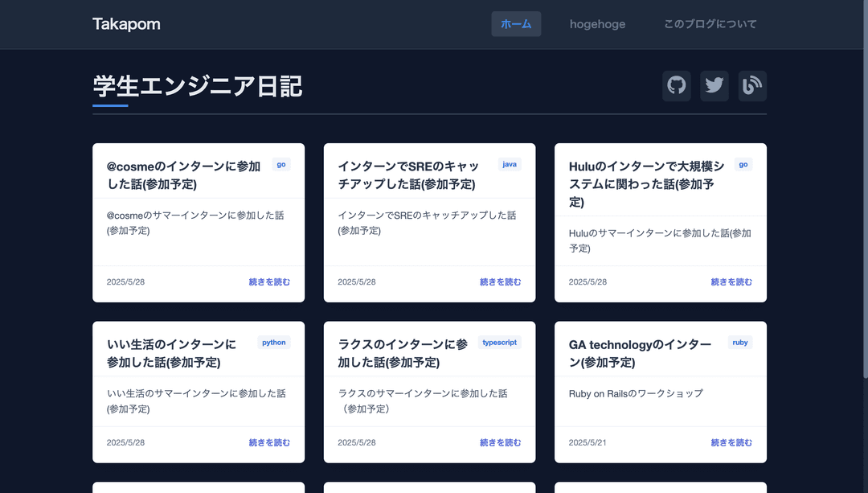868x493 pixels.
Task: Click 続きを読む on the いい生活 card
Action: point(269,442)
